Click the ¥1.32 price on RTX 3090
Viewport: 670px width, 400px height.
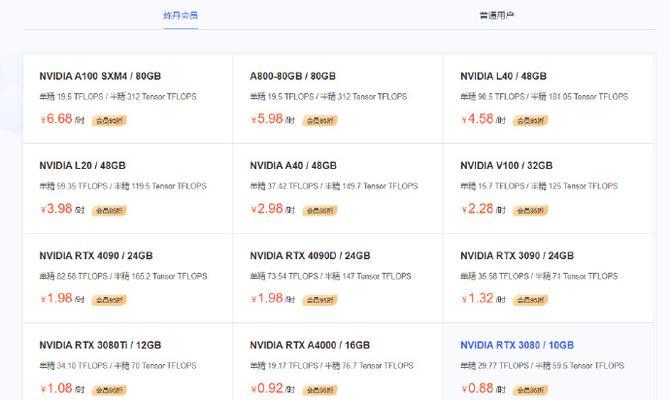[478, 298]
